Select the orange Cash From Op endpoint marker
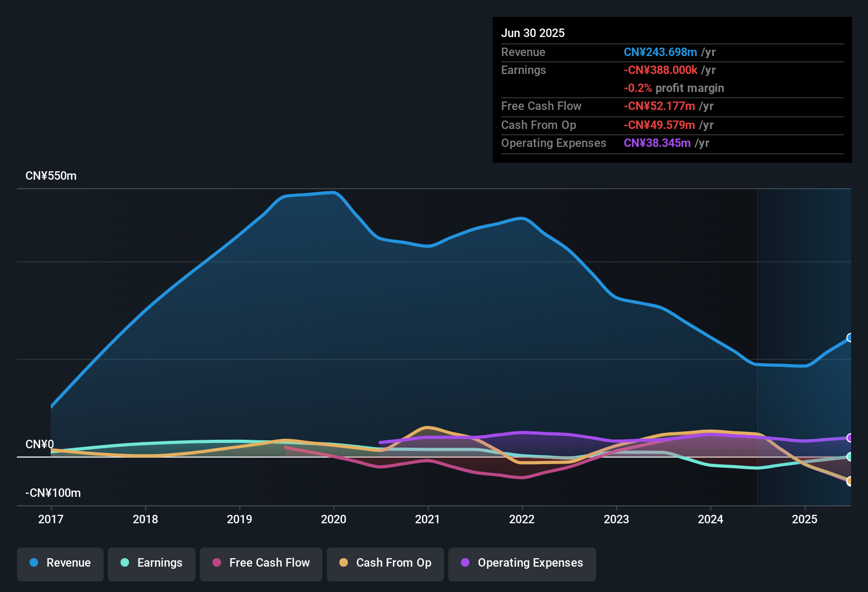 [850, 481]
